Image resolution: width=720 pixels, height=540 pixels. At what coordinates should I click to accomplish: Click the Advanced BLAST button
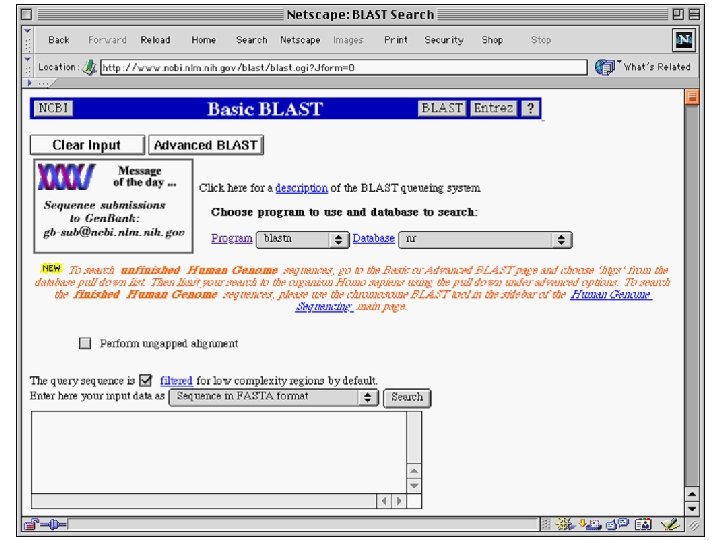coord(206,145)
